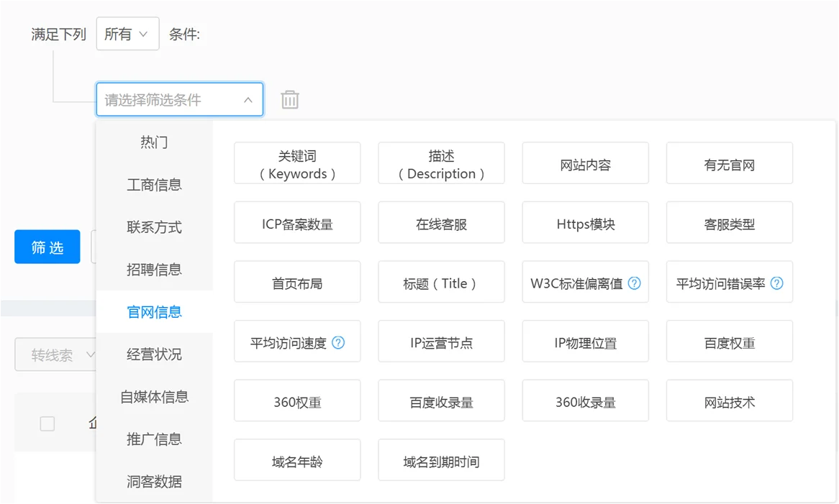The width and height of the screenshot is (839, 504).
Task: Open the 所有 condition dropdown
Action: click(x=127, y=33)
